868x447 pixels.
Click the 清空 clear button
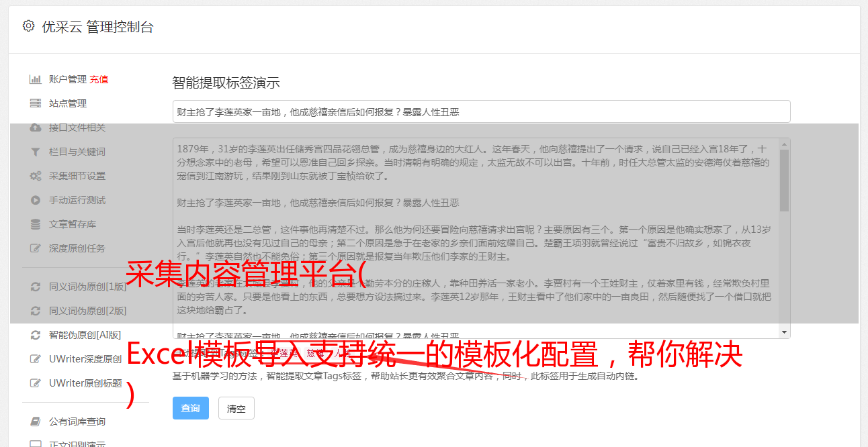pyautogui.click(x=236, y=408)
